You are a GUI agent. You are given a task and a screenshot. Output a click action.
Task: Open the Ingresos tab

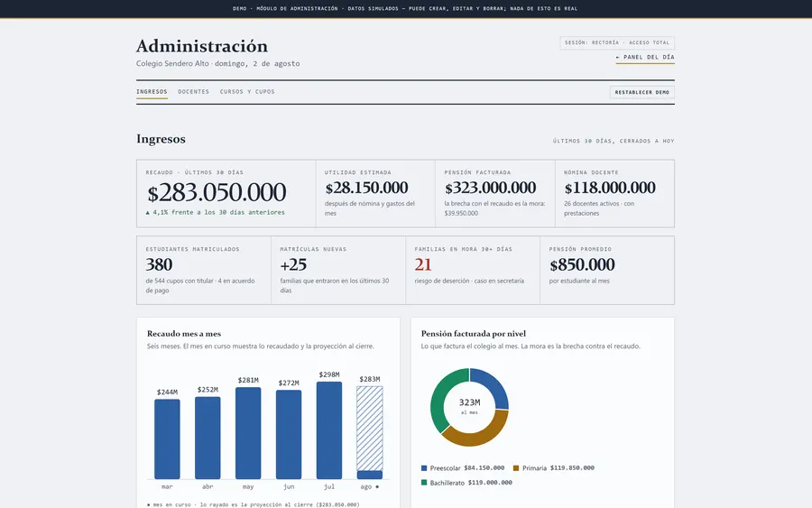pos(152,92)
